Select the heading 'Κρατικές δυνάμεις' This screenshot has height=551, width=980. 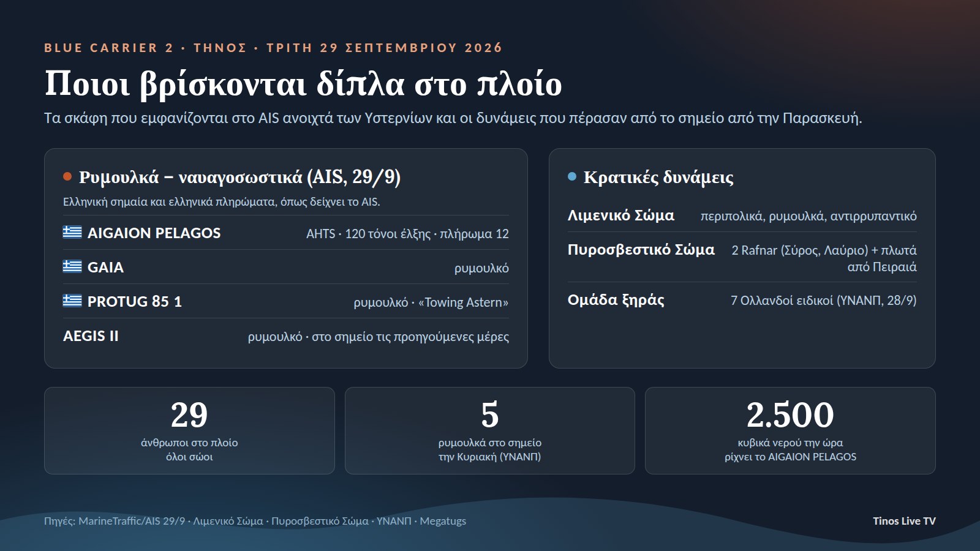point(658,177)
